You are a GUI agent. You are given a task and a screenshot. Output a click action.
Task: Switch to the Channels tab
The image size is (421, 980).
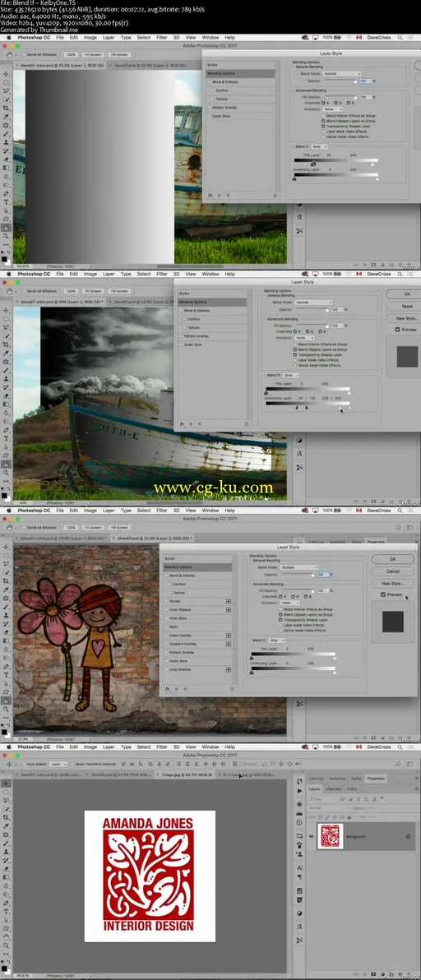(x=334, y=788)
